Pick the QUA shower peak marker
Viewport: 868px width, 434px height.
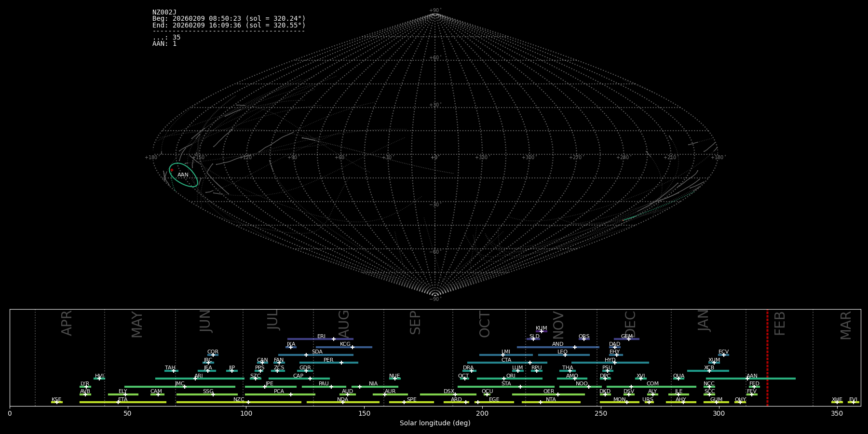678,379
